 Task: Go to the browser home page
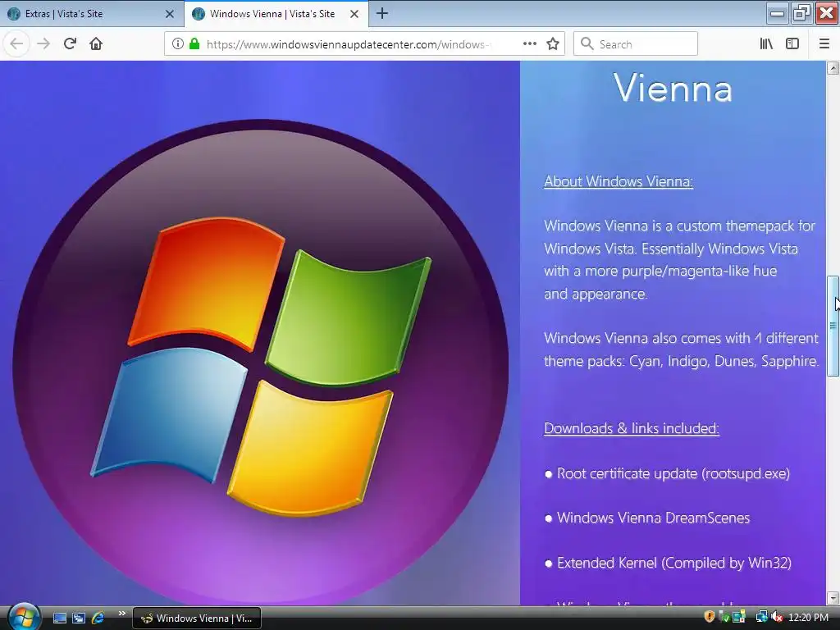coord(96,44)
